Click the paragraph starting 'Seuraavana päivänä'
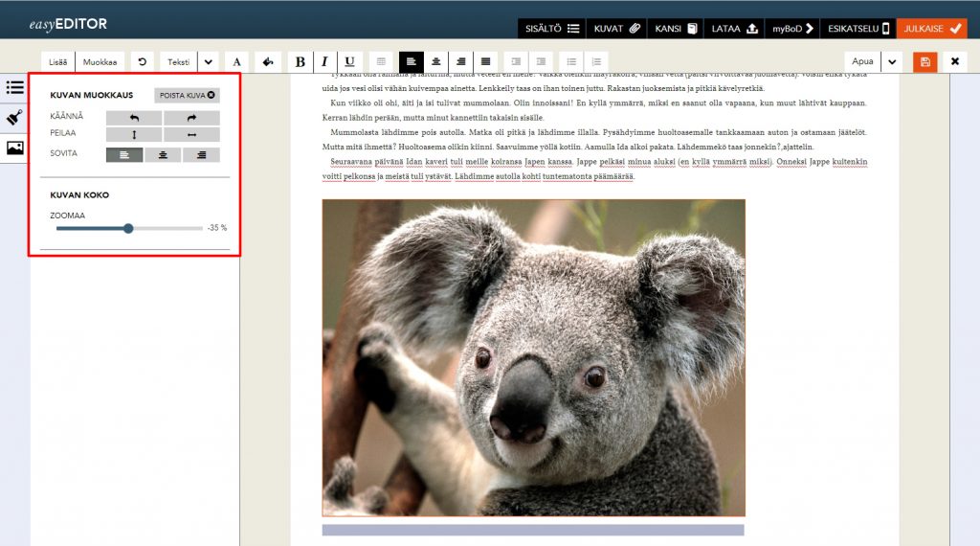Viewport: 980px width, 546px height. tap(594, 169)
